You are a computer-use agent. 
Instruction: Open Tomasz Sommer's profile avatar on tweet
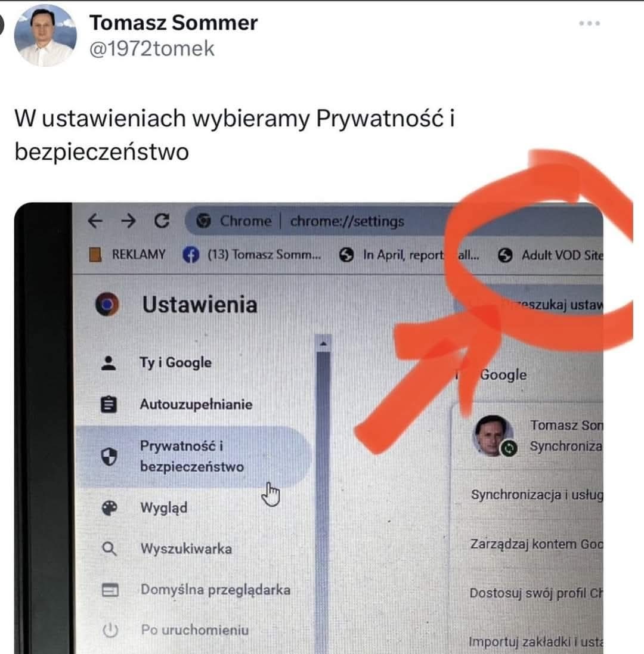[x=45, y=35]
